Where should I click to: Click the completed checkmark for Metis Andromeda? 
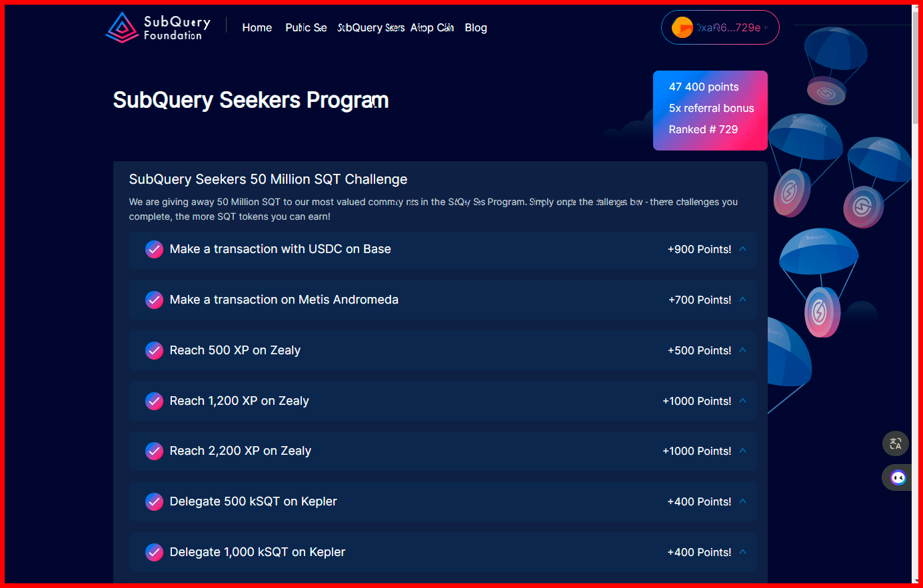coord(154,300)
